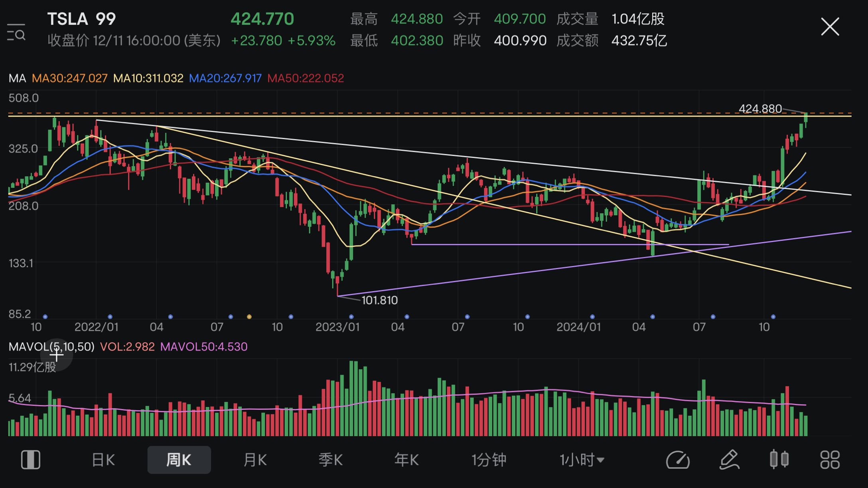Open the MA indicator settings label

coord(17,78)
